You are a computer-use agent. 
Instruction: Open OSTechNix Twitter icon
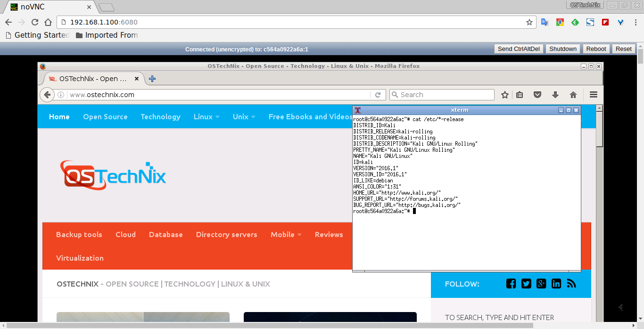[526, 284]
